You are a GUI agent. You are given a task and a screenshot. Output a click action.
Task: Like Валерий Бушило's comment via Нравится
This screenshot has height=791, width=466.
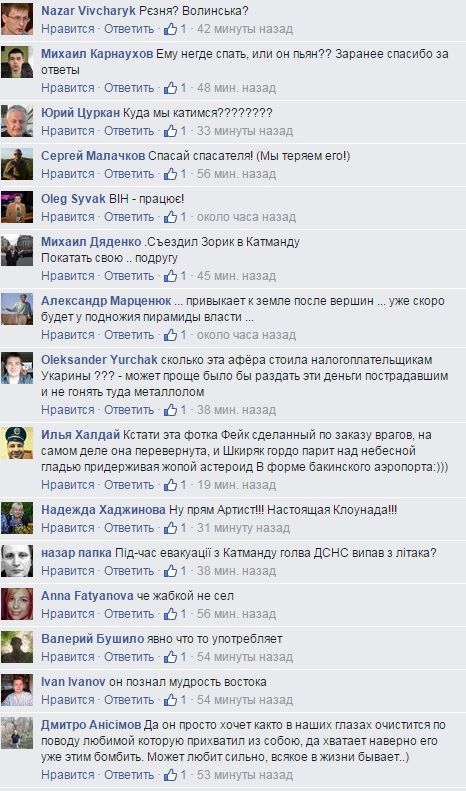pyautogui.click(x=68, y=657)
